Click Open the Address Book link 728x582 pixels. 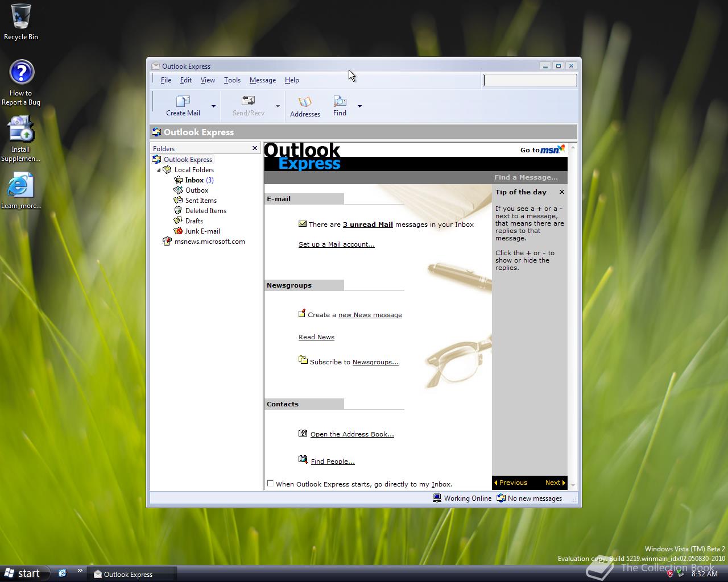(352, 434)
